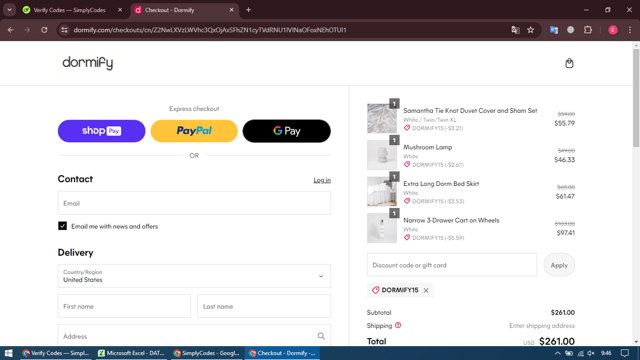The height and width of the screenshot is (360, 640).
Task: Click the Mushroom Lamp product name
Action: 427,147
